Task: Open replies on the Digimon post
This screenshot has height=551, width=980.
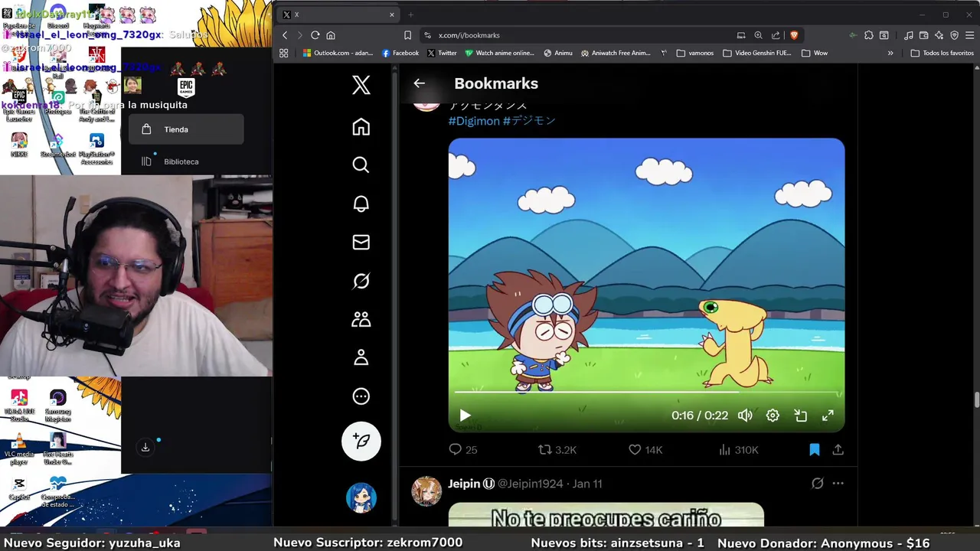Action: pos(463,450)
